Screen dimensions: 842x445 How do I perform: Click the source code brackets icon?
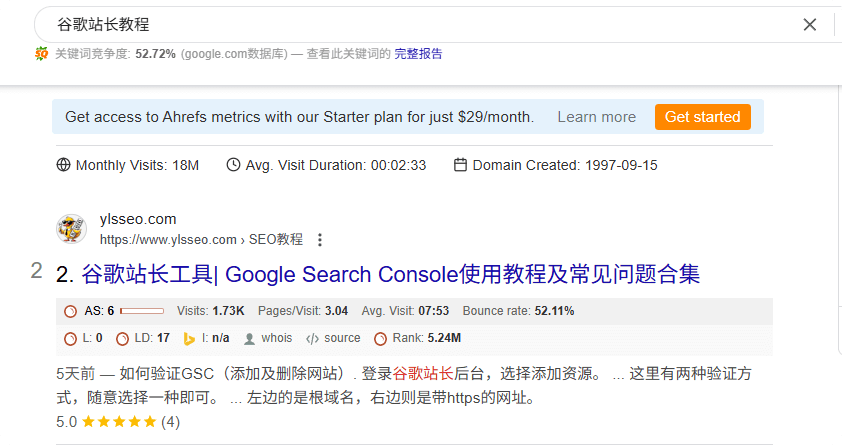(x=313, y=339)
